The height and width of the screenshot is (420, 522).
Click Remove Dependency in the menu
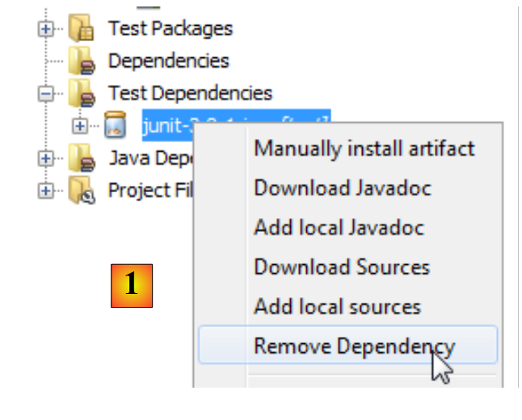(x=354, y=346)
